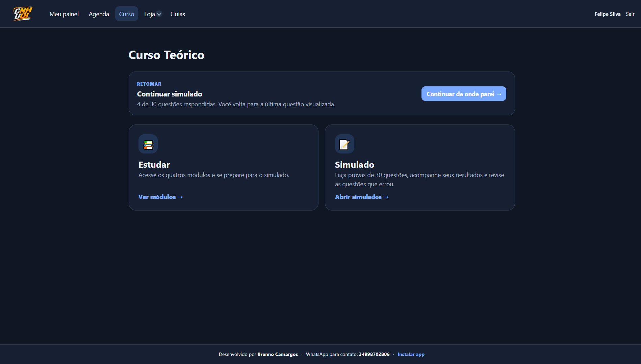Click 'Faça provas de 30 questões' description
Viewport: 641px width, 364px height.
419,179
